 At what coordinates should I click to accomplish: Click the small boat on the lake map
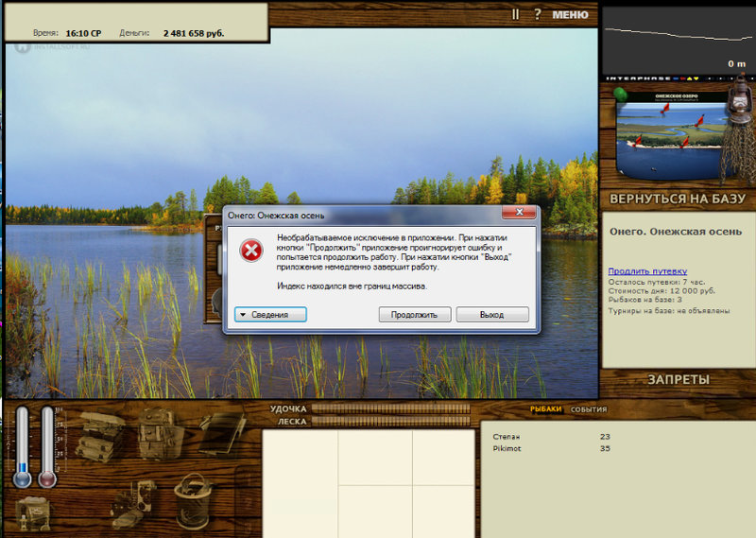click(x=653, y=169)
